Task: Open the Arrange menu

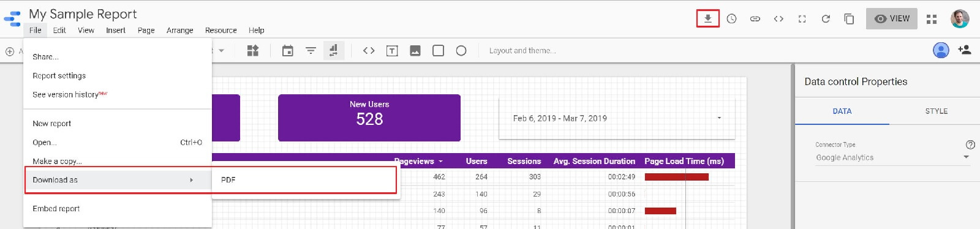Action: 179,30
